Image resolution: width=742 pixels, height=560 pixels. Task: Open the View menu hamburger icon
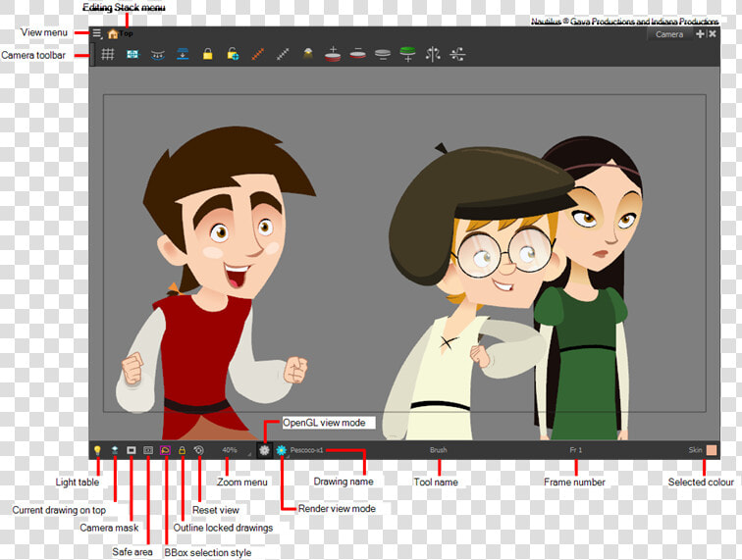[x=97, y=33]
